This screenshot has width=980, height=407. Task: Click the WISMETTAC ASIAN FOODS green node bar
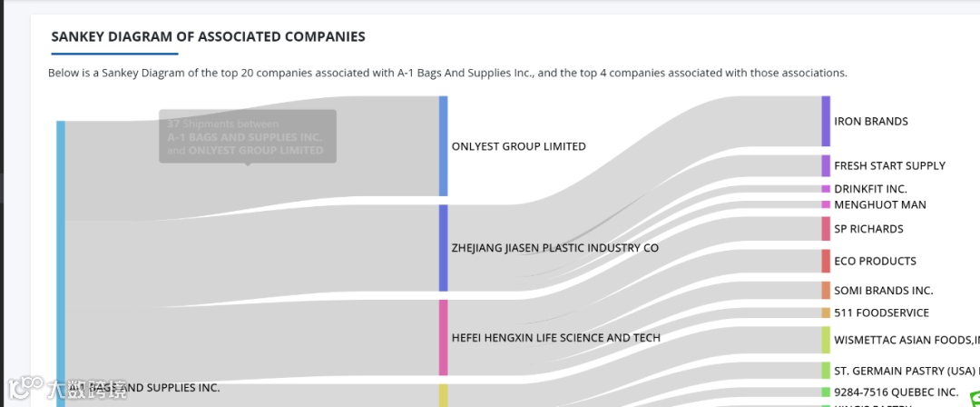click(x=826, y=340)
